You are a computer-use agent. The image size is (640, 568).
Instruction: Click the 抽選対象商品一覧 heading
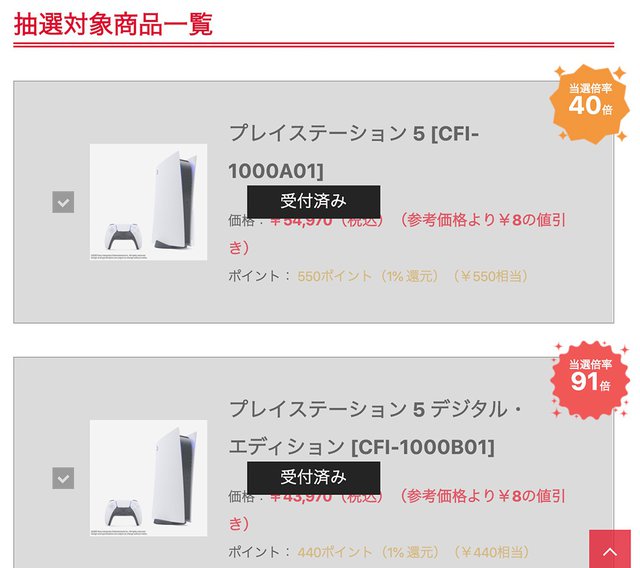pyautogui.click(x=113, y=23)
